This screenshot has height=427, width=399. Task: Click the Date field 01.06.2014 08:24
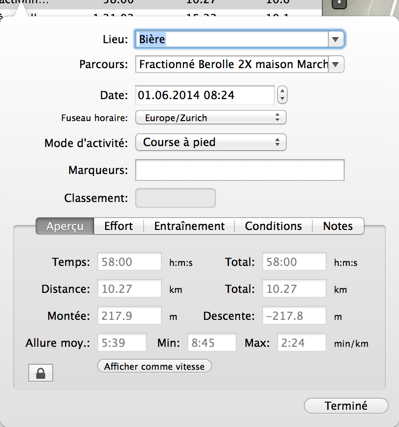pyautogui.click(x=205, y=95)
